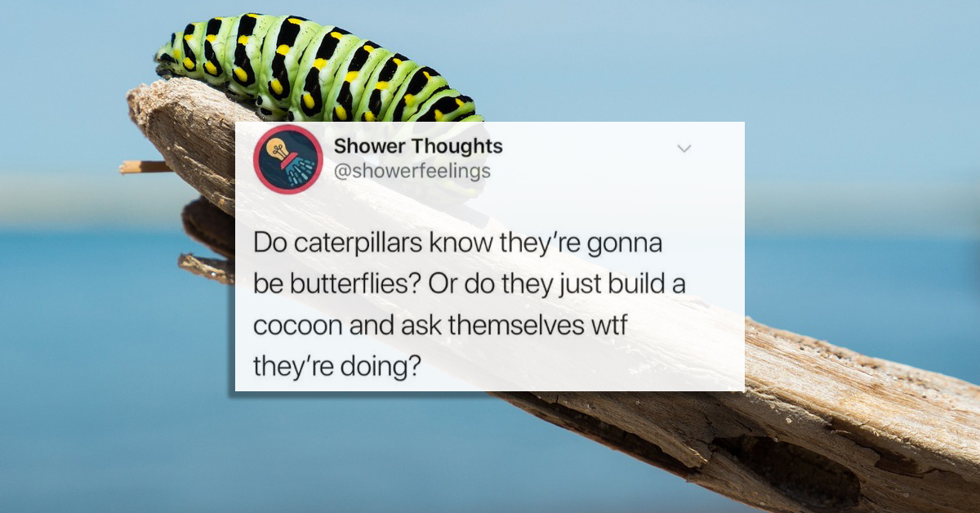Open the Shower Thoughts display name
Screen dimensions: 980x513
418,146
